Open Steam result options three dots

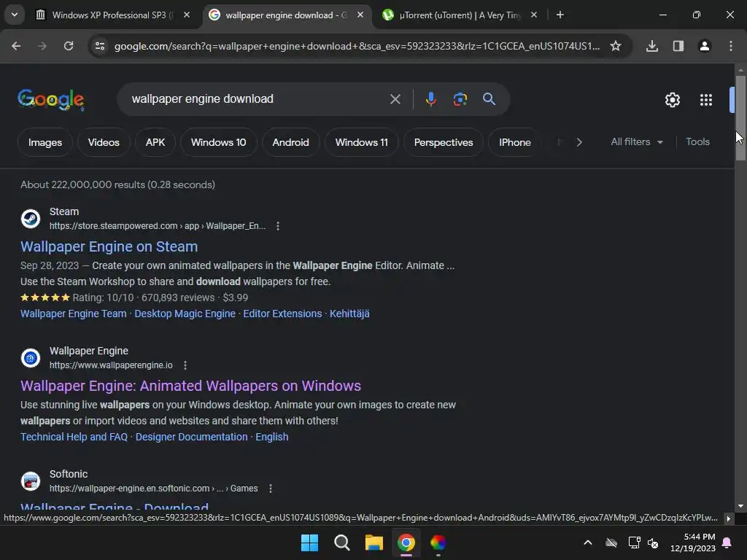point(278,226)
